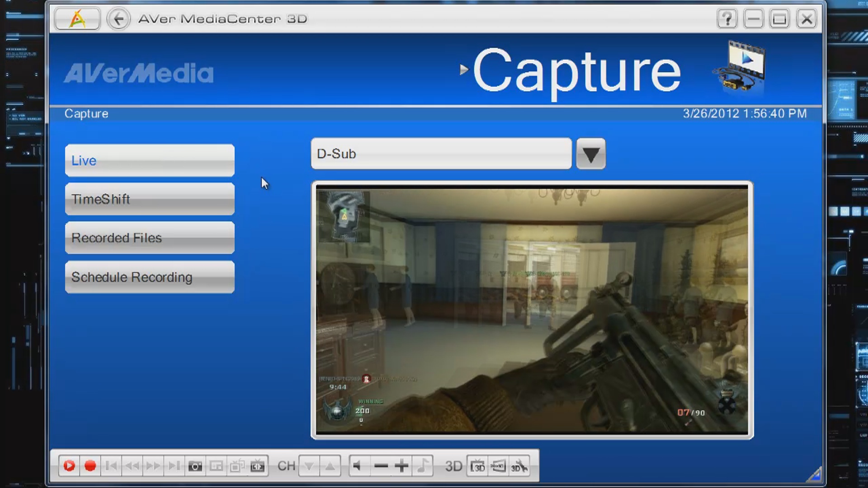This screenshot has height=488, width=868.
Task: Click the skip to start button
Action: point(111,466)
